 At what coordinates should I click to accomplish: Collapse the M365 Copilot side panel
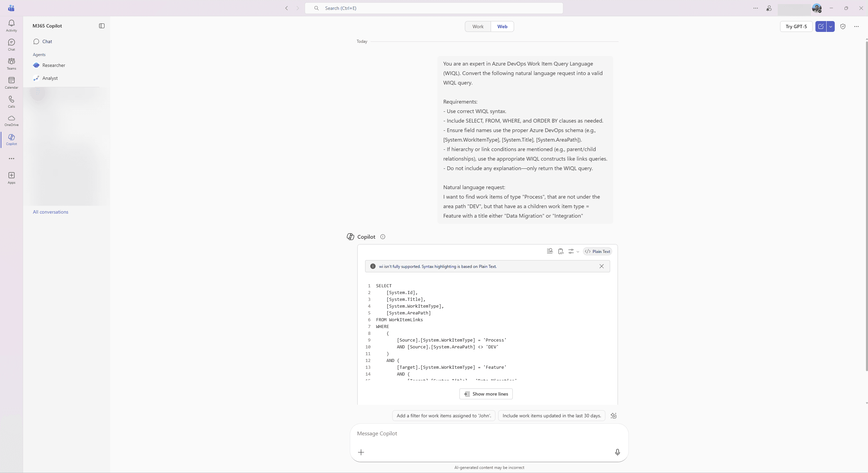pyautogui.click(x=102, y=26)
